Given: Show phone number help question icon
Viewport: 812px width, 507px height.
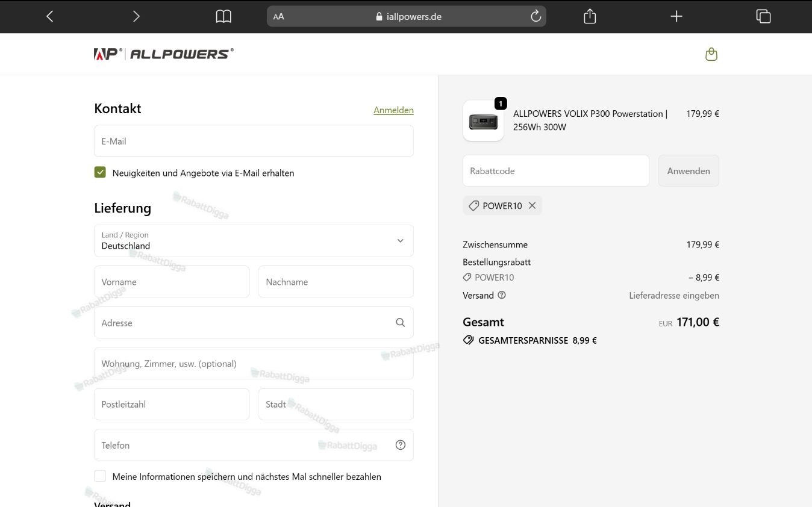Looking at the screenshot, I should click(x=401, y=445).
